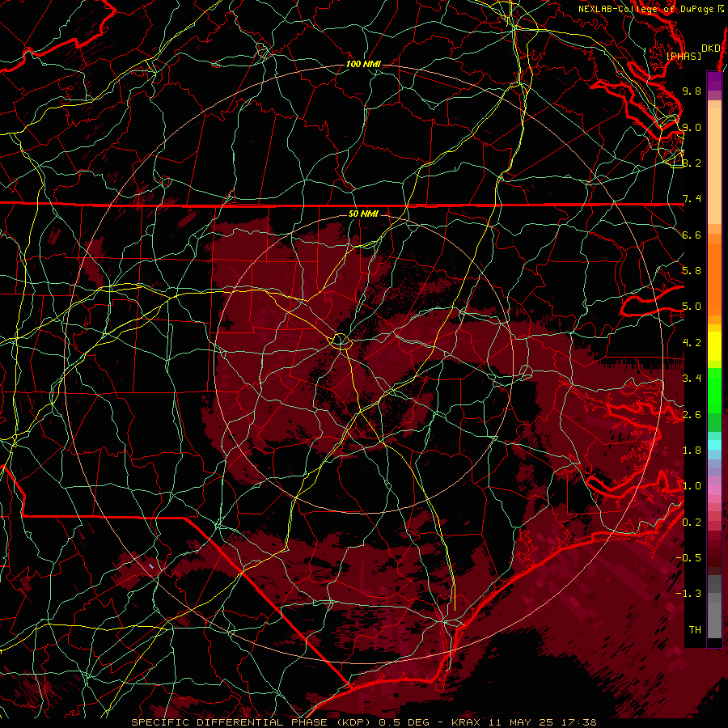Viewport: 728px width, 728px height.
Task: Click the TH threshold label on the scale
Action: tap(695, 630)
